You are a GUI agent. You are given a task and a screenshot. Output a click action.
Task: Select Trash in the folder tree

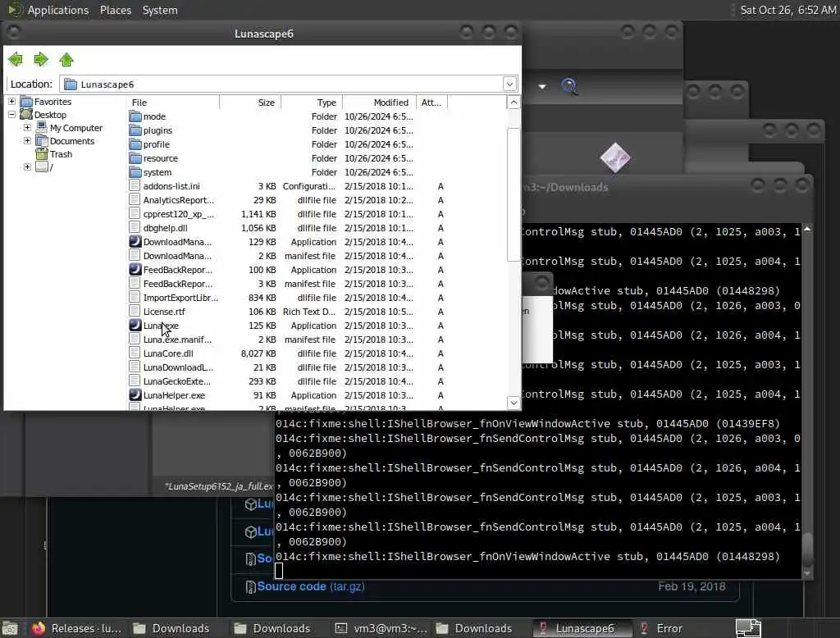coord(61,154)
